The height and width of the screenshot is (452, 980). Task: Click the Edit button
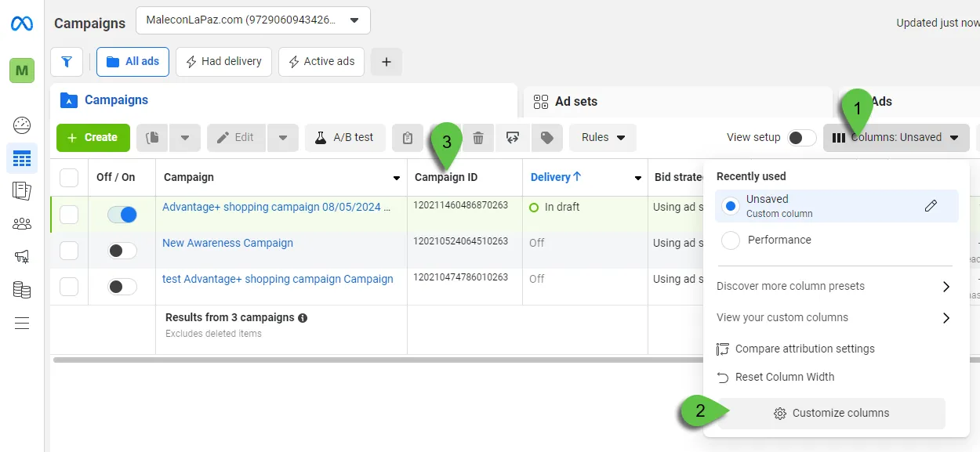tap(236, 137)
